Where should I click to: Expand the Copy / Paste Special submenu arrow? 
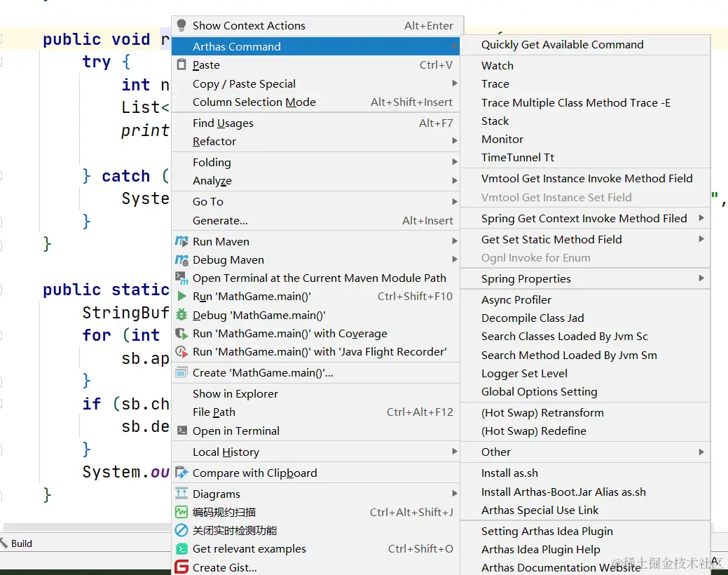[455, 83]
